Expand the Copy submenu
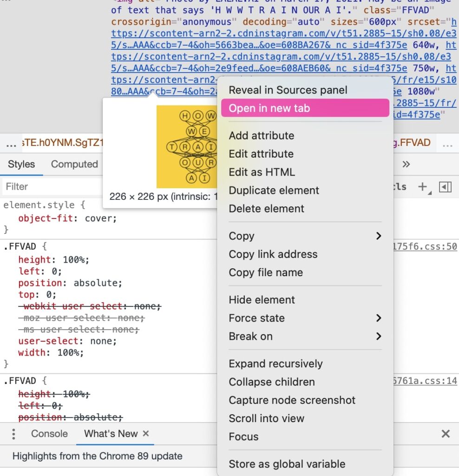 pos(305,236)
